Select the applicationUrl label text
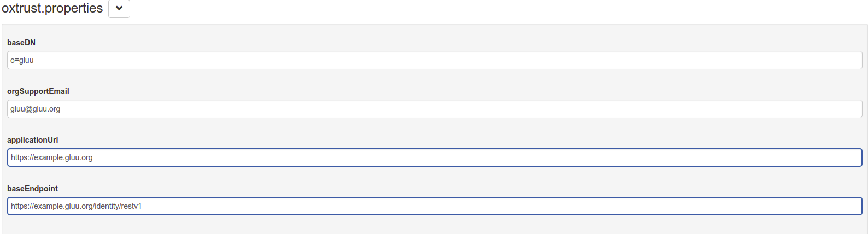 tap(32, 140)
